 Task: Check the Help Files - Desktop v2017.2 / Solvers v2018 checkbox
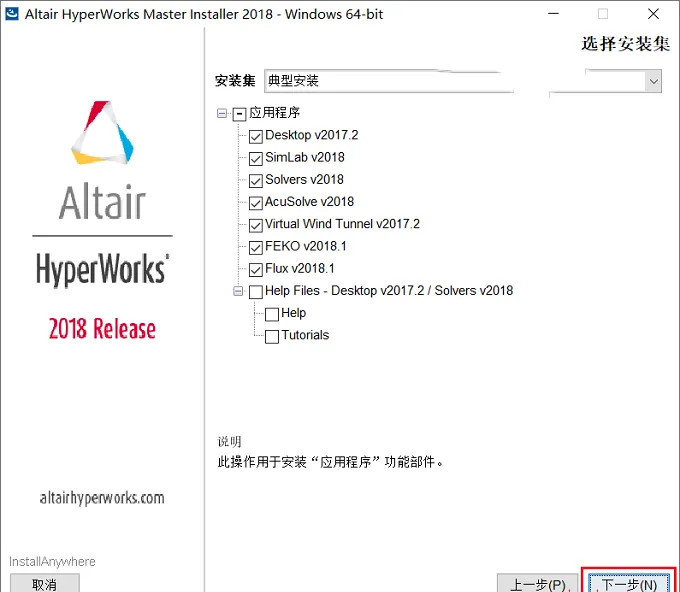(x=255, y=292)
